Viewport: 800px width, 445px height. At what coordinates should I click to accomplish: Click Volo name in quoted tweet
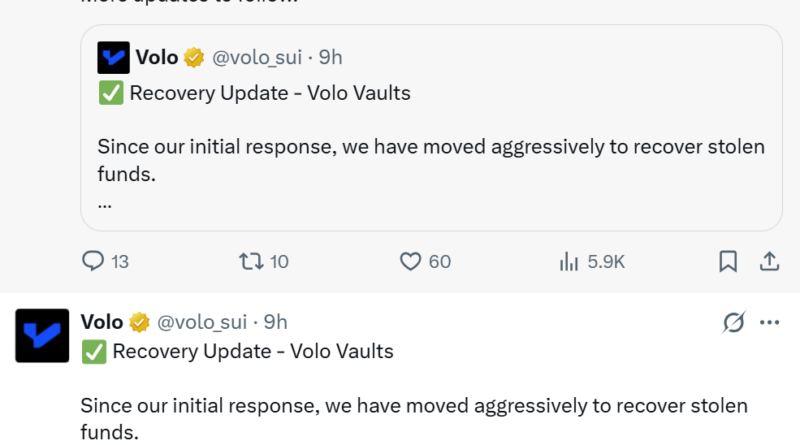pos(157,58)
